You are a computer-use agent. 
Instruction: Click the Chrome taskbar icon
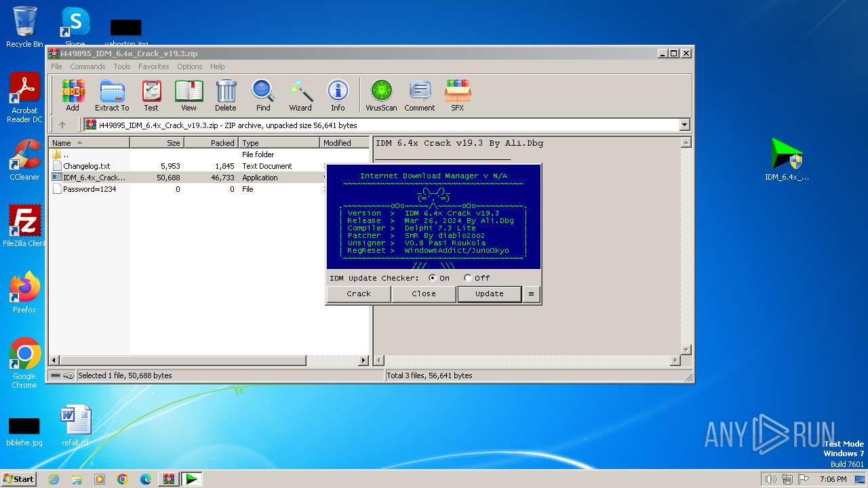[x=122, y=479]
